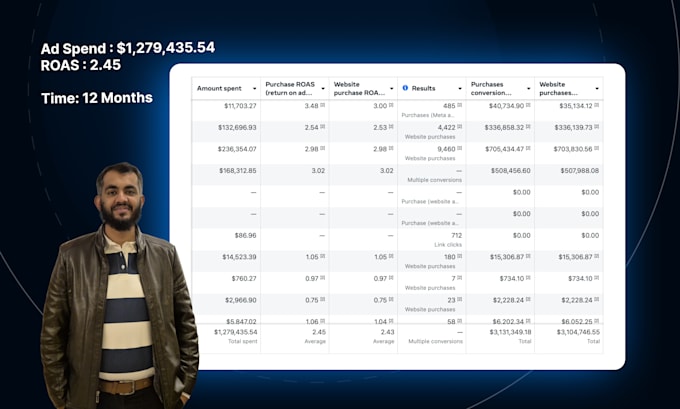Click the footnote icon next to 3.48
The height and width of the screenshot is (409, 680).
[323, 105]
